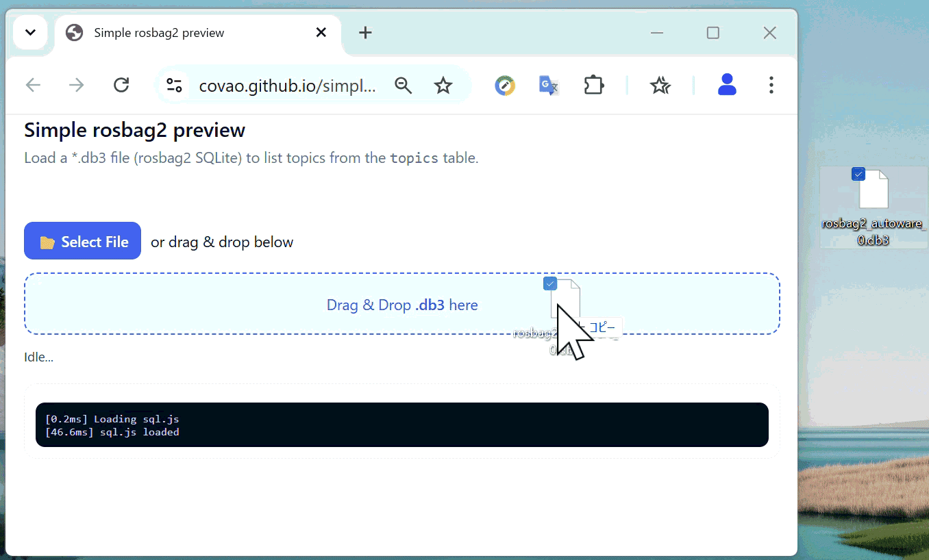929x560 pixels.
Task: Click the Select File button
Action: click(82, 240)
